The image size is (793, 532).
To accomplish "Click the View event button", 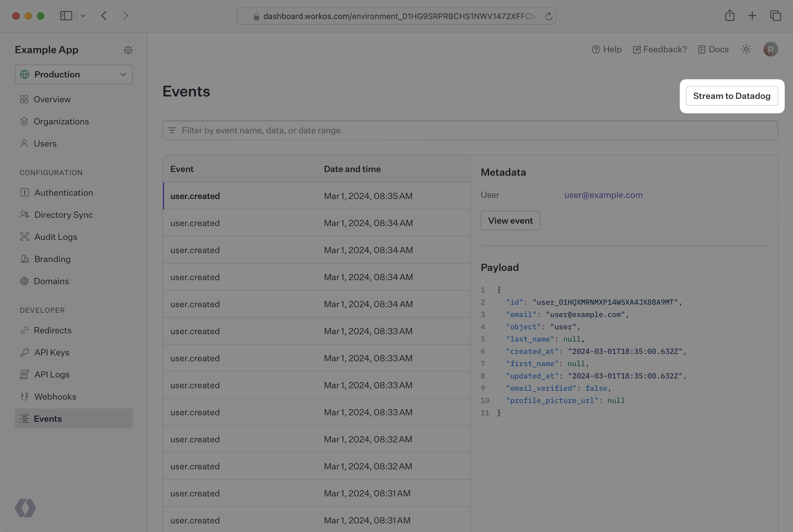I will 510,220.
